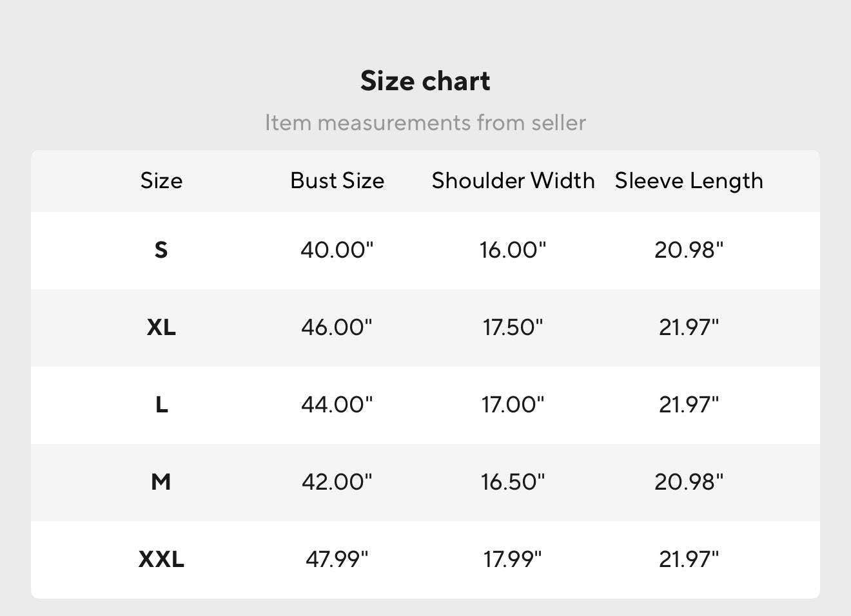Viewport: 851px width, 616px height.
Task: Pick the XXL size row label
Action: pos(161,559)
